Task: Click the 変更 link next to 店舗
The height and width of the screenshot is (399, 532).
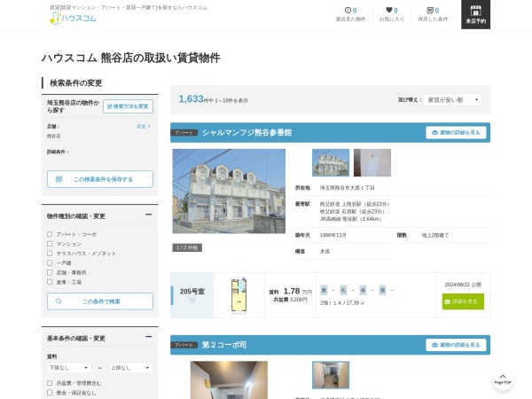Action: click(143, 126)
